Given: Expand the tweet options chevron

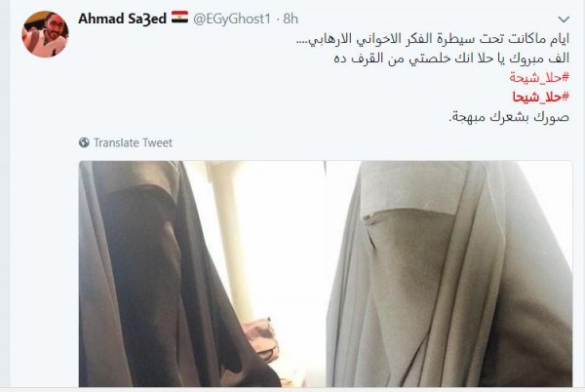Looking at the screenshot, I should (x=564, y=20).
